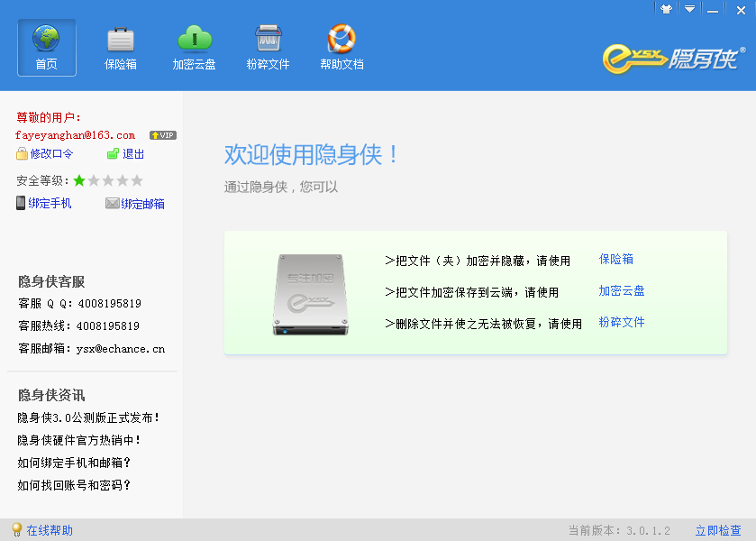Image resolution: width=756 pixels, height=541 pixels.
Task: Close the 隐身侠 window
Action: pyautogui.click(x=741, y=10)
